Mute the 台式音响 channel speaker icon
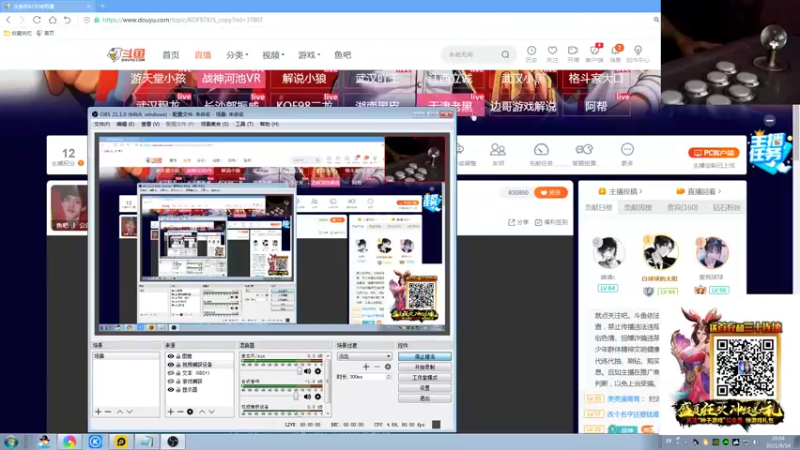800x450 pixels. [x=307, y=396]
